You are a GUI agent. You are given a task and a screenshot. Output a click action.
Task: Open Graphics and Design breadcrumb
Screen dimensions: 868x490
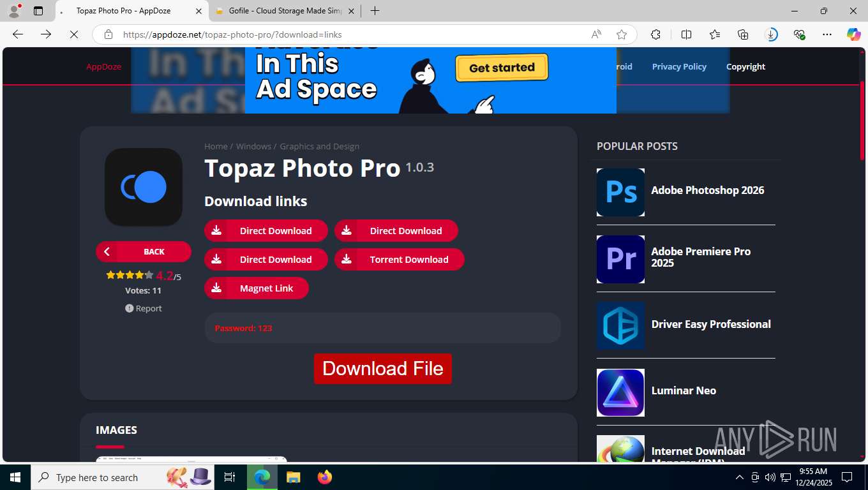tap(319, 146)
